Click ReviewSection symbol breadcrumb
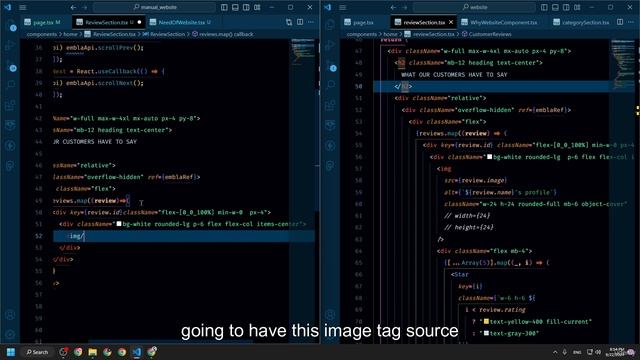640x360 pixels. tap(164, 34)
